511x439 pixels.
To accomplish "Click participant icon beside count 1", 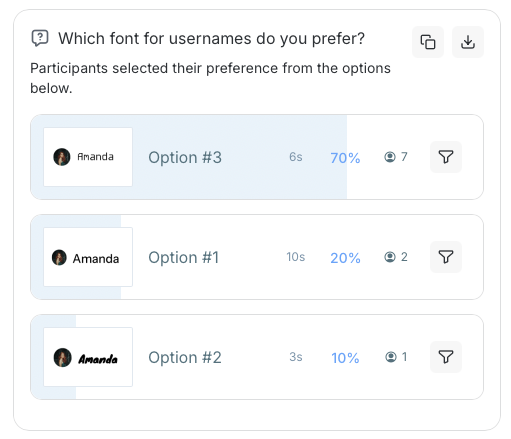I will point(391,357).
